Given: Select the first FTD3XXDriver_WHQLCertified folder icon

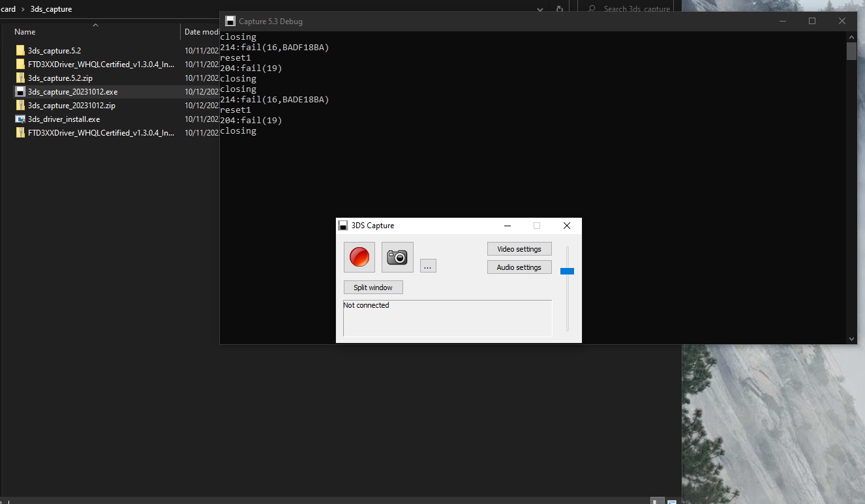Looking at the screenshot, I should [x=20, y=64].
